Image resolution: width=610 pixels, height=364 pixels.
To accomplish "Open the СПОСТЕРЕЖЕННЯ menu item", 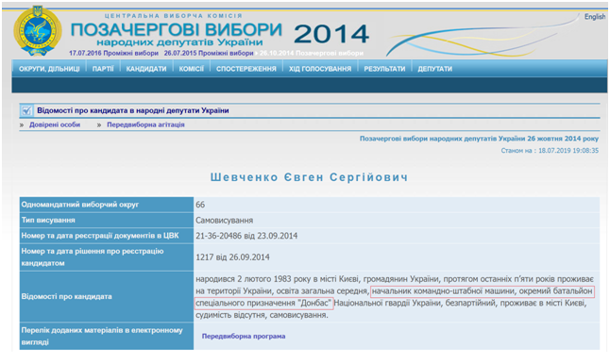I will (246, 69).
